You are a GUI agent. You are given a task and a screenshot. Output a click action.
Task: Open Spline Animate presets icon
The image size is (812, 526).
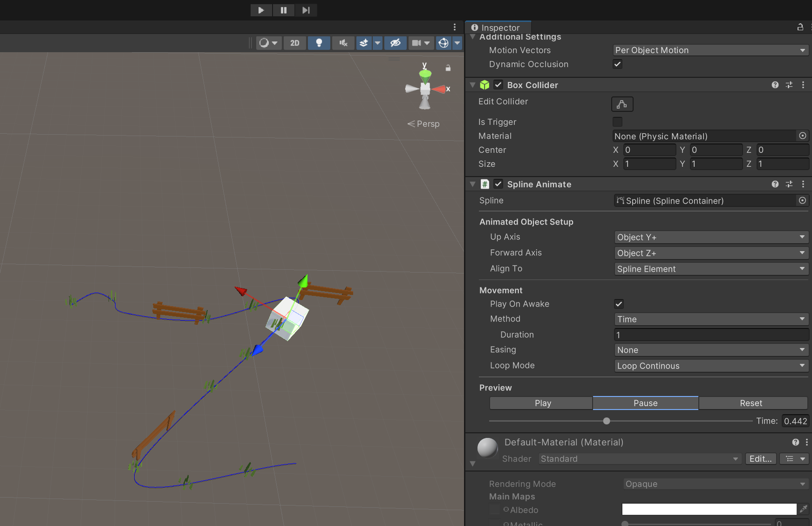pyautogui.click(x=789, y=184)
